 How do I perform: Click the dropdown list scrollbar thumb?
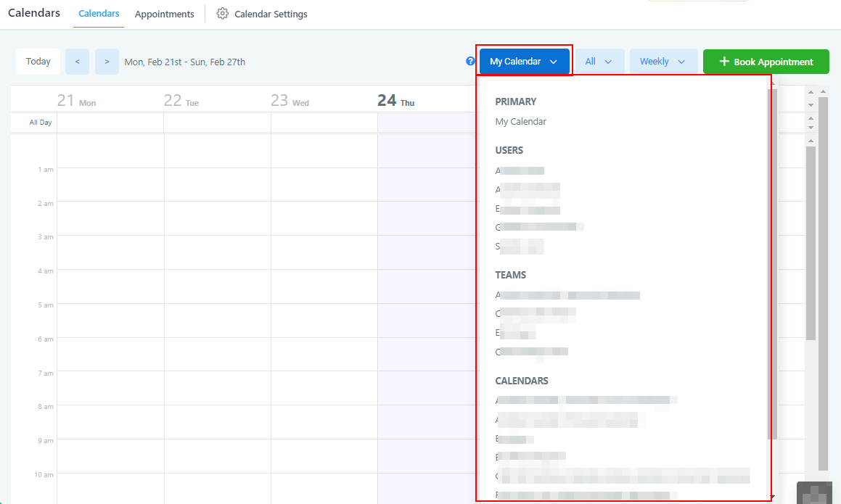click(x=773, y=261)
